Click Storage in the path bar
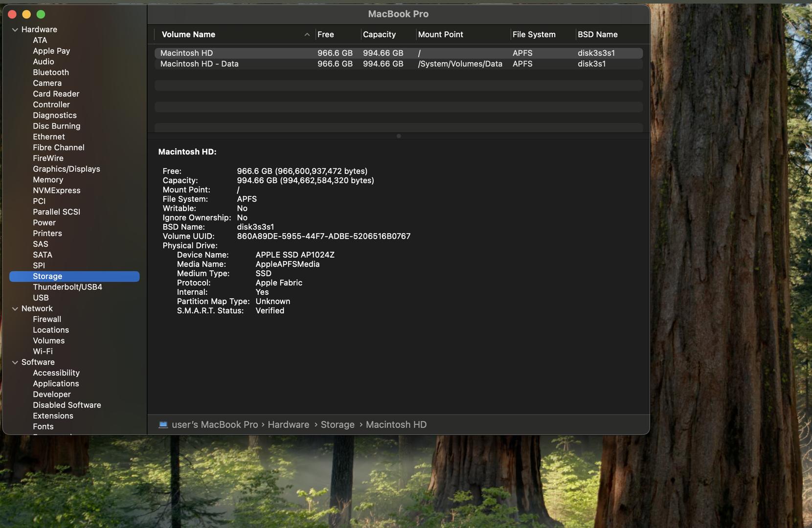 338,425
